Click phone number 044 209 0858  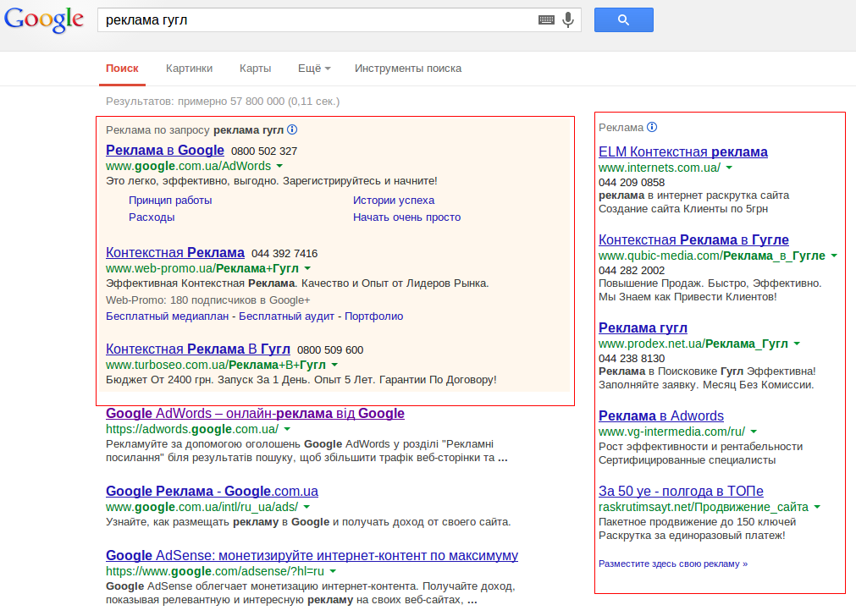(x=632, y=182)
